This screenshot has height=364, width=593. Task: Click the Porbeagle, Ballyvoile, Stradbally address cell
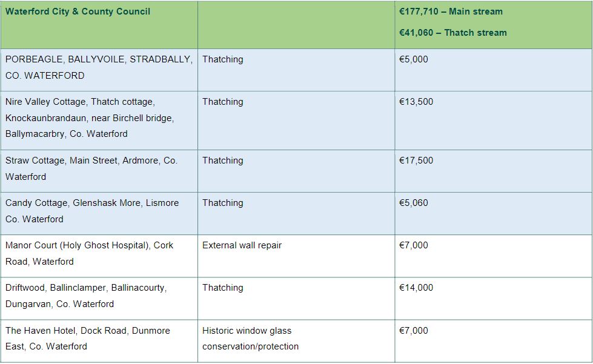coord(99,67)
